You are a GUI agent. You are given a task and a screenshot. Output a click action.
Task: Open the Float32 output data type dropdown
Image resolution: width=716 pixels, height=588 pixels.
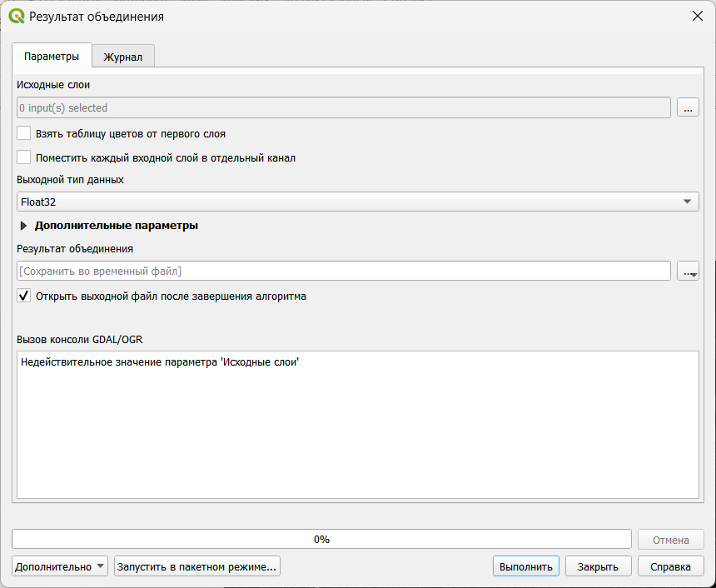pos(358,202)
